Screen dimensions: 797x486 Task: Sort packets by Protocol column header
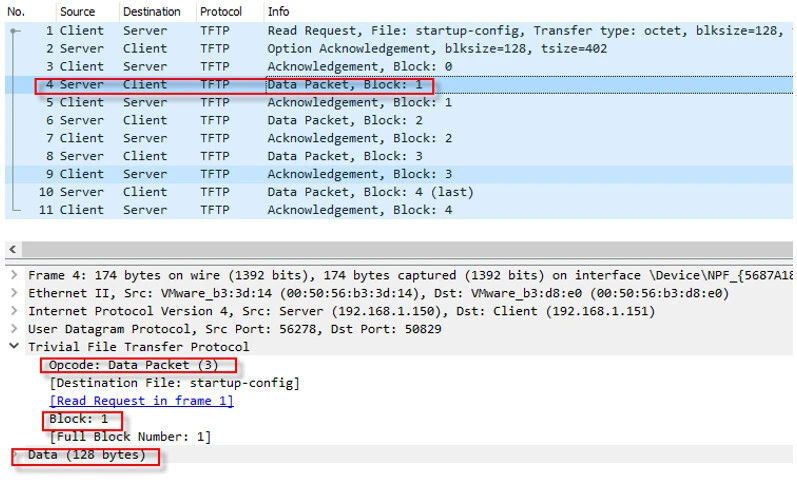[220, 12]
